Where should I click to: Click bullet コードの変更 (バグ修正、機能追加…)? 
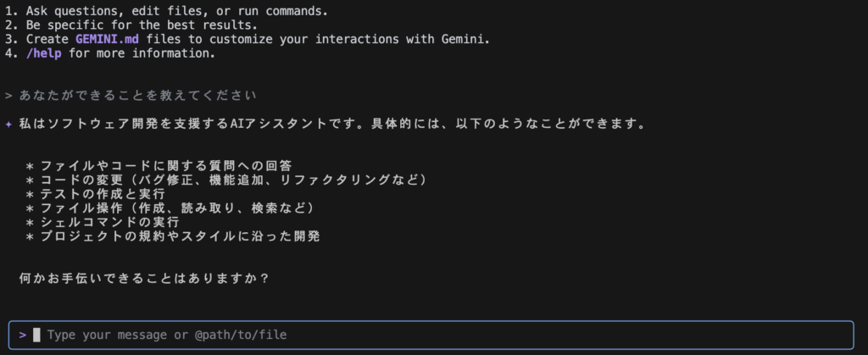tap(226, 180)
